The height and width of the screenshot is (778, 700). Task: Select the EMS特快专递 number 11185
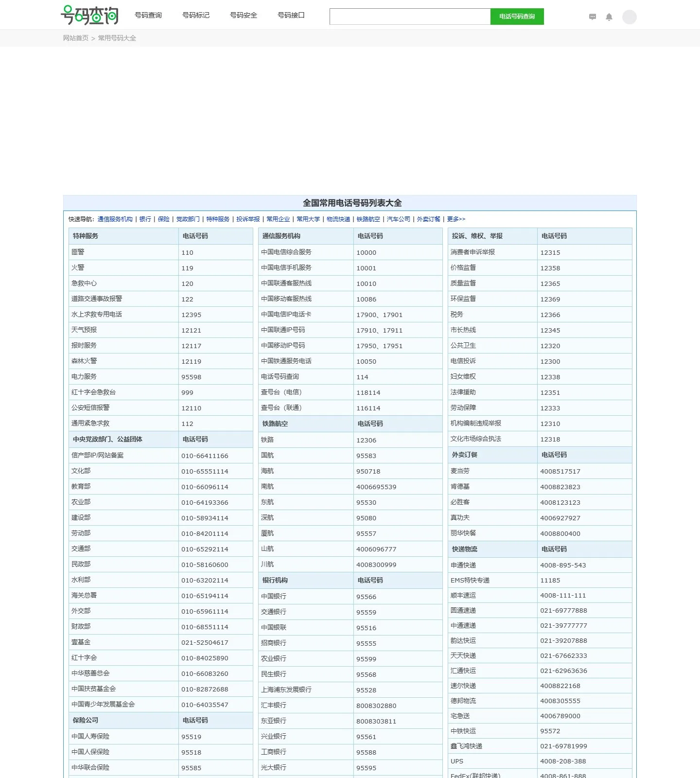[x=550, y=580]
